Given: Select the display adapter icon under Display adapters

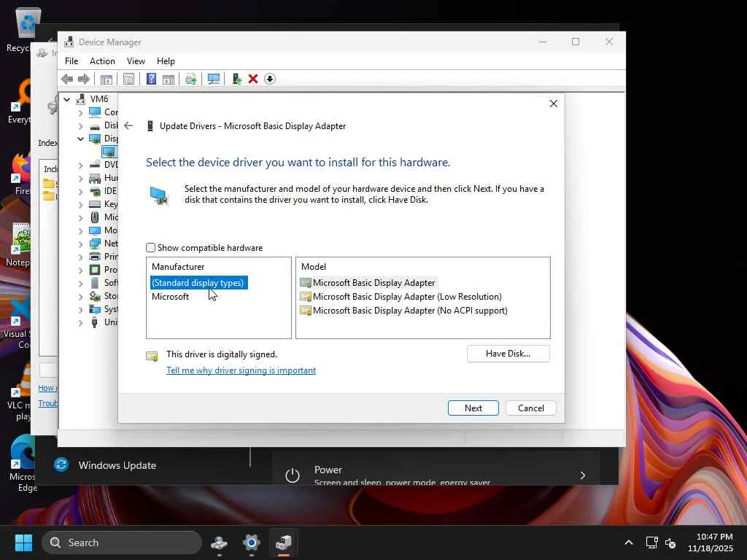Looking at the screenshot, I should [x=109, y=152].
